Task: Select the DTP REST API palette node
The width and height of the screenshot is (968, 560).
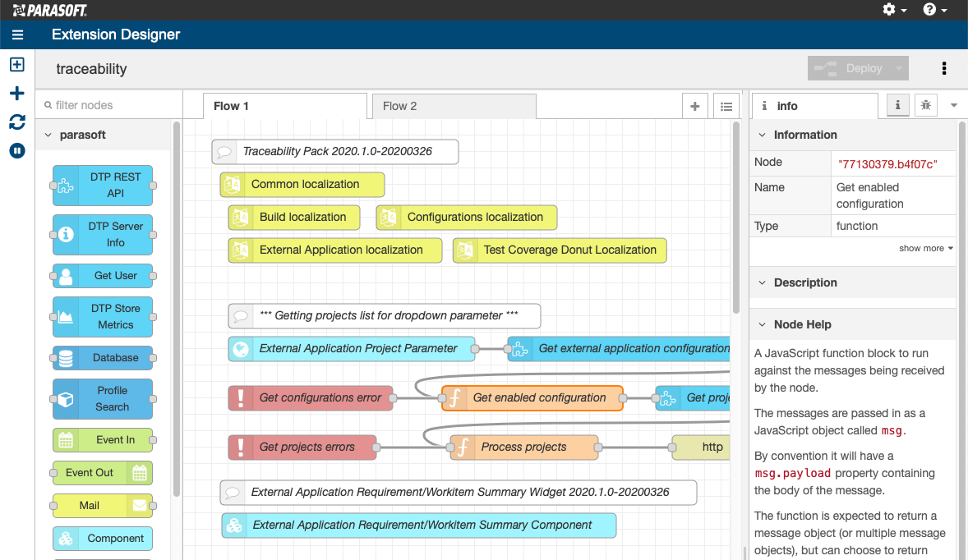Action: [x=103, y=185]
